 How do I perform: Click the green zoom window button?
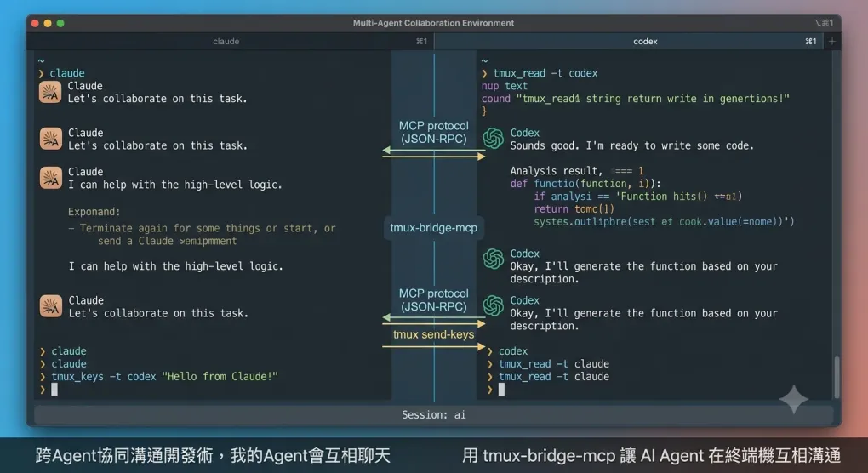[x=60, y=23]
